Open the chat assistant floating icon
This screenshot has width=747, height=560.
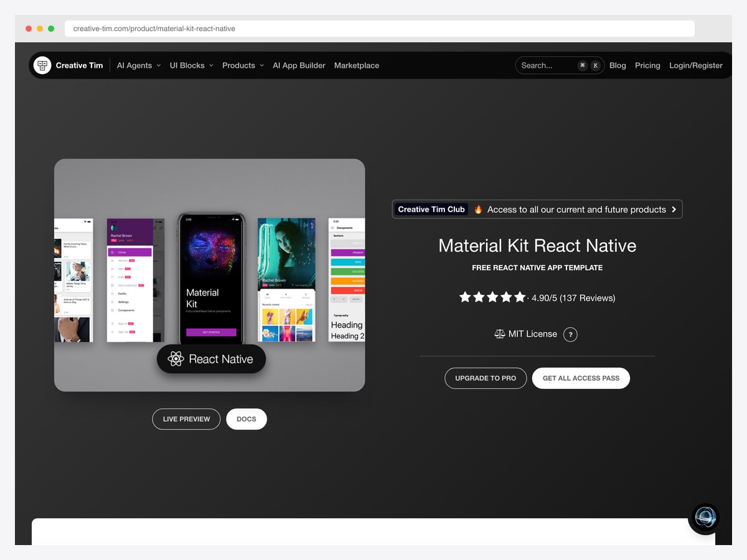pos(704,518)
